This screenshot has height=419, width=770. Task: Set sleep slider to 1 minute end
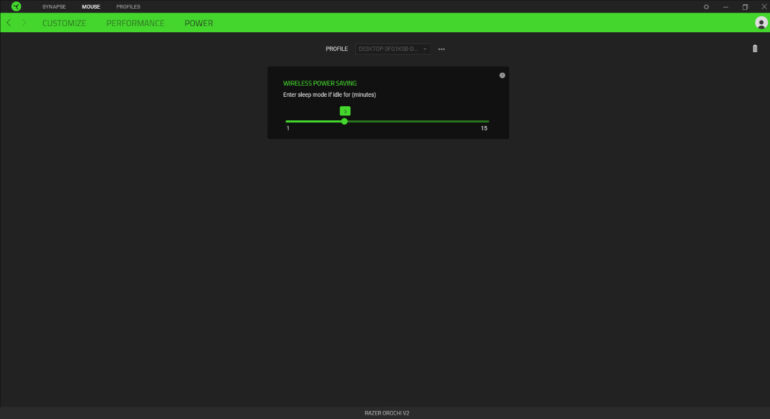[287, 121]
